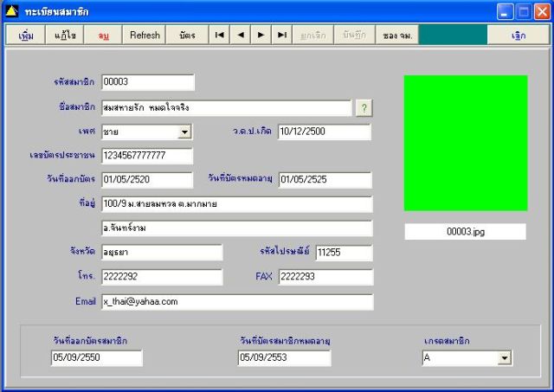Go to the next record
The image size is (554, 392).
point(261,35)
